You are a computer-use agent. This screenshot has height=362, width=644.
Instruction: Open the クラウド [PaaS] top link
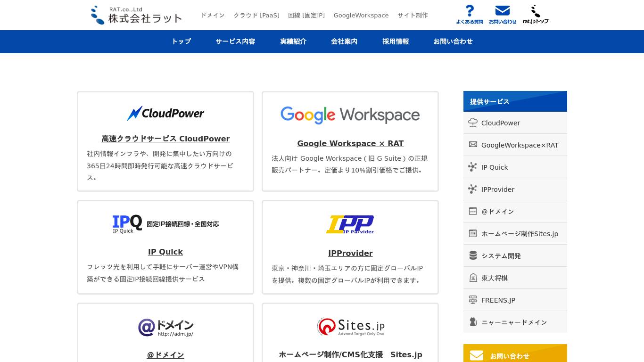click(x=256, y=15)
